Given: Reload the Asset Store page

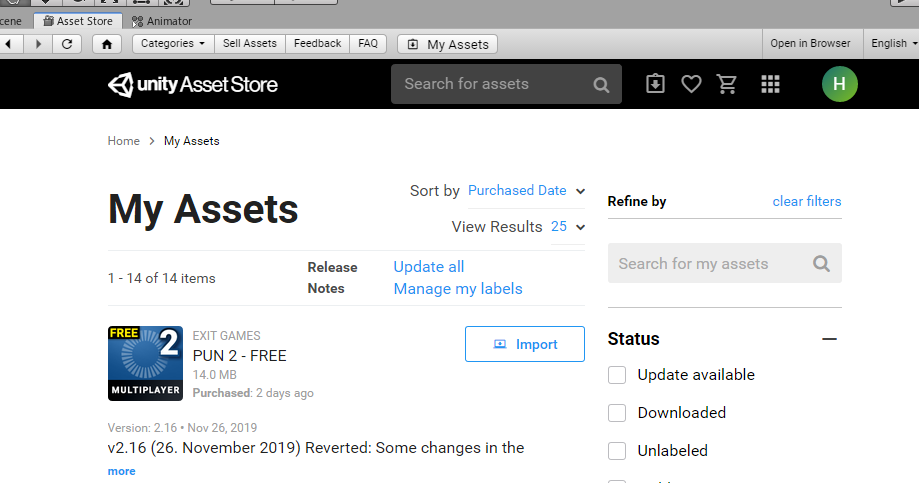Looking at the screenshot, I should click(x=67, y=44).
